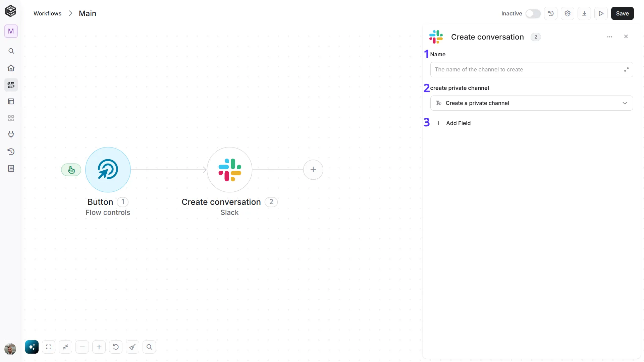Go back to Workflows breadcrumb
This screenshot has height=362, width=644.
tap(47, 13)
